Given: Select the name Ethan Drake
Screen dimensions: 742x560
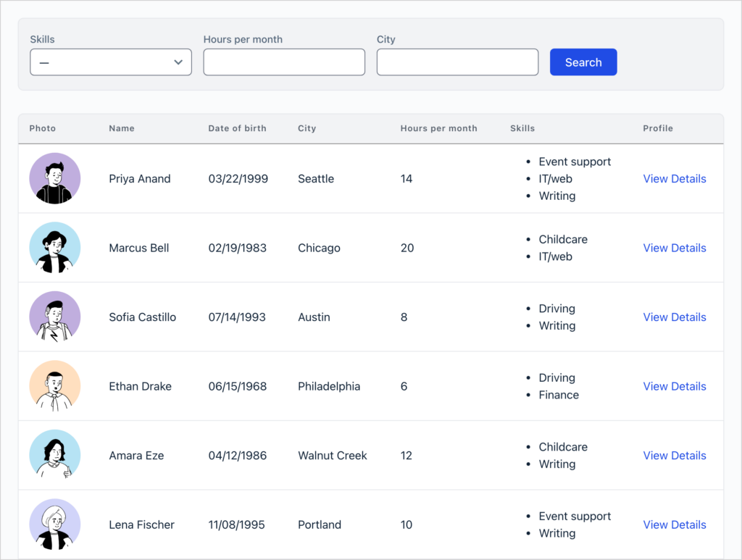Looking at the screenshot, I should click(140, 386).
